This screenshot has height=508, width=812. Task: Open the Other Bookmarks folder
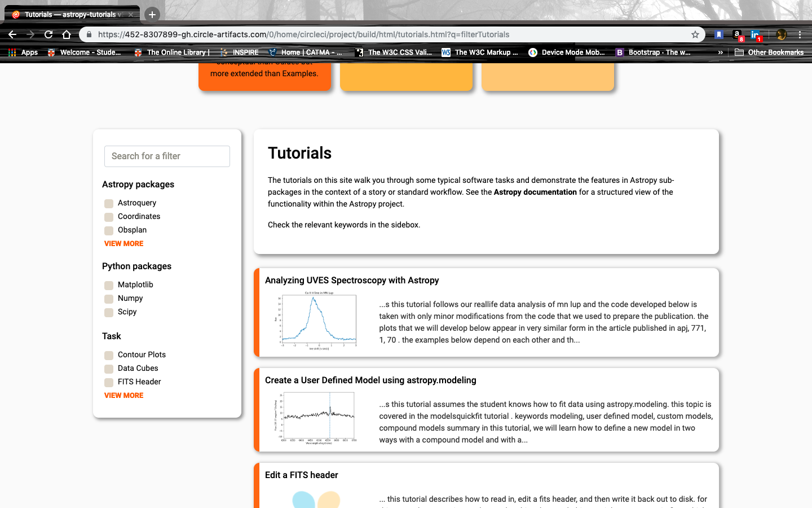pos(769,52)
